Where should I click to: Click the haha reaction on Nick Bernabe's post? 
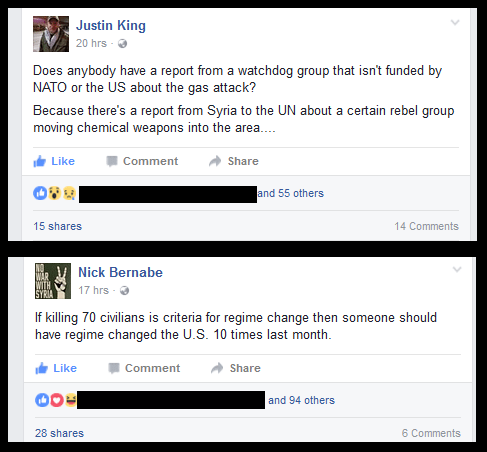pyautogui.click(x=71, y=400)
